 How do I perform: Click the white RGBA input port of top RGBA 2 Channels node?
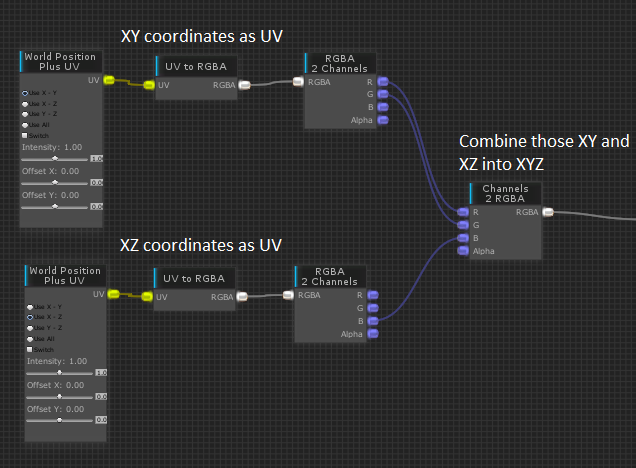tap(298, 82)
